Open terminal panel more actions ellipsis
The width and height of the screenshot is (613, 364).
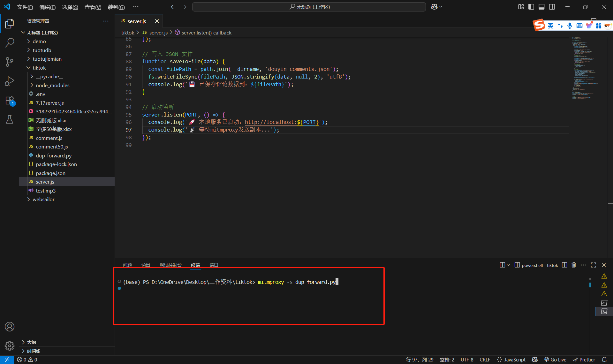(584, 265)
